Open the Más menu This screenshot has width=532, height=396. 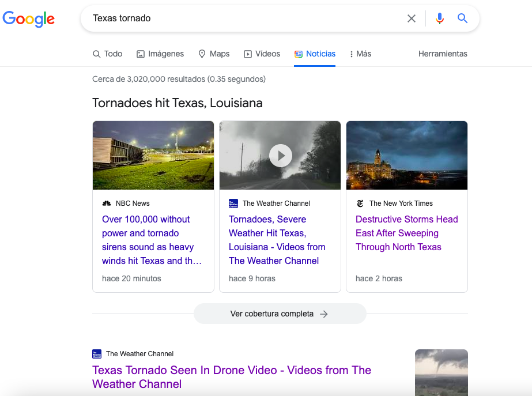click(x=360, y=54)
